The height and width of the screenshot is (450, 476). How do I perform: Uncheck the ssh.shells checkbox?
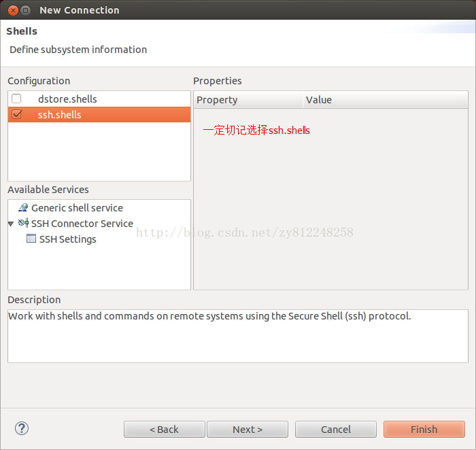[16, 115]
